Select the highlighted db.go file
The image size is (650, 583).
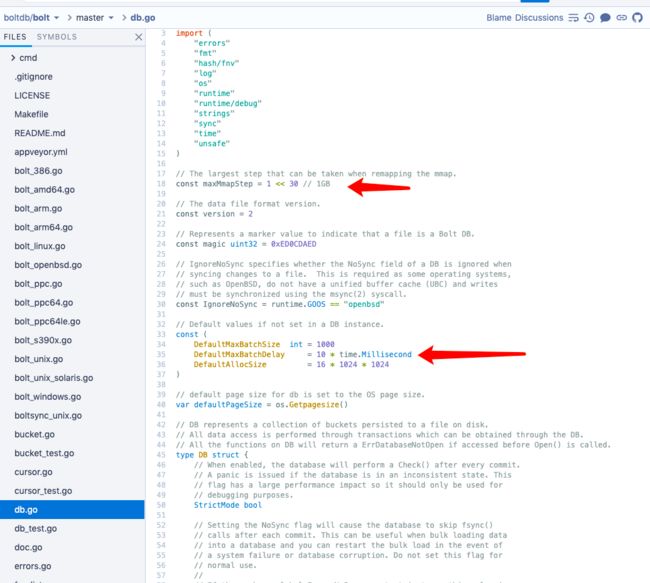73,510
